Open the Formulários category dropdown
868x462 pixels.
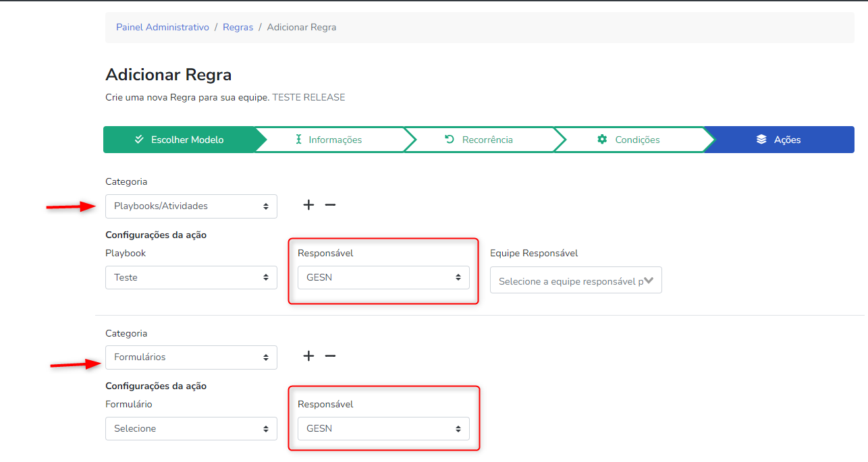[x=191, y=357]
